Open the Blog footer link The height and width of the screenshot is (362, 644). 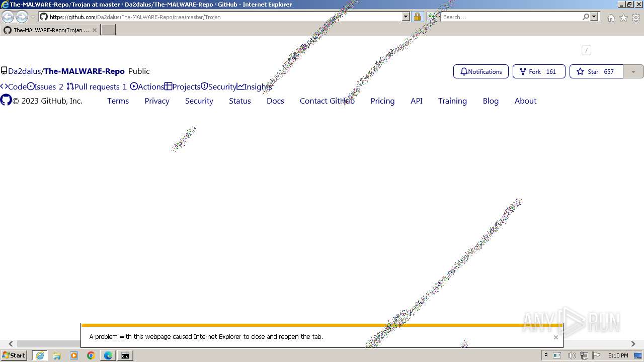(491, 101)
